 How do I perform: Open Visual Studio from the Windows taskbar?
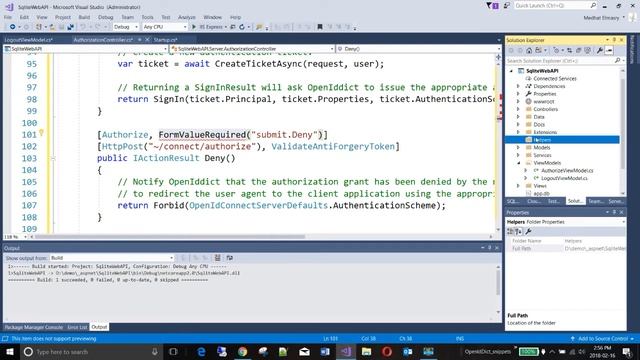click(346, 351)
